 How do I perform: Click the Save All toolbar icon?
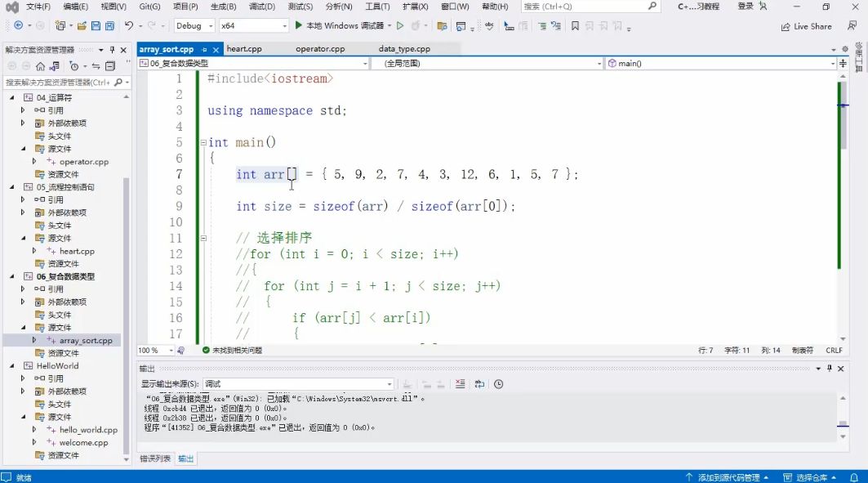[x=109, y=25]
